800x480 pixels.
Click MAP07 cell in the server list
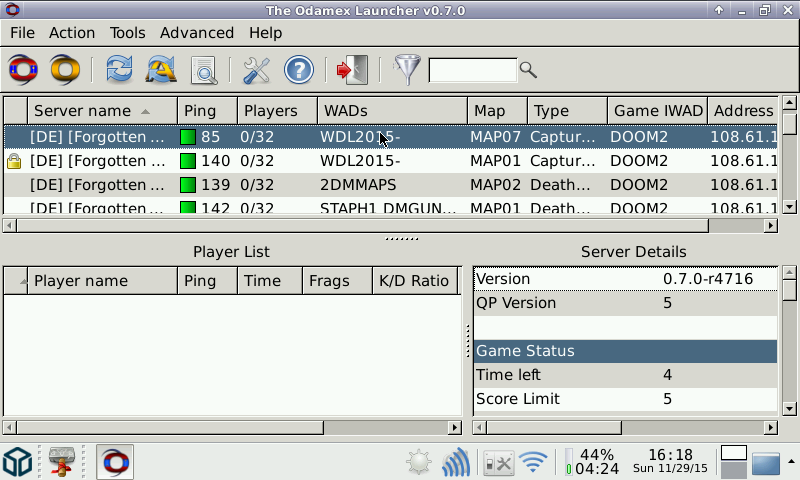[x=495, y=137]
